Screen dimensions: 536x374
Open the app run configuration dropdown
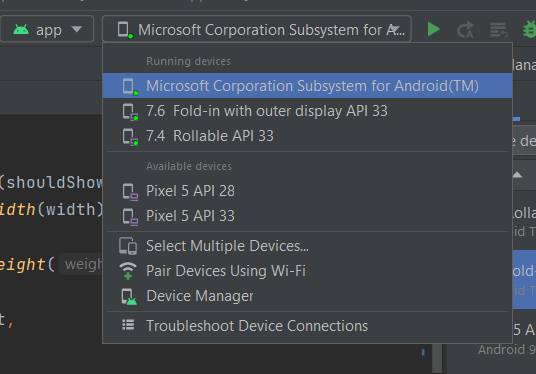click(47, 29)
